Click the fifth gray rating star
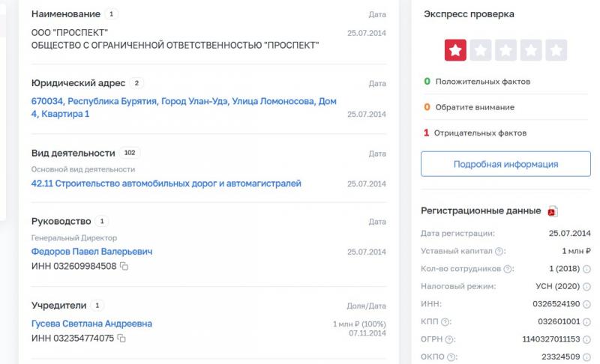This screenshot has width=600, height=364. [x=556, y=50]
